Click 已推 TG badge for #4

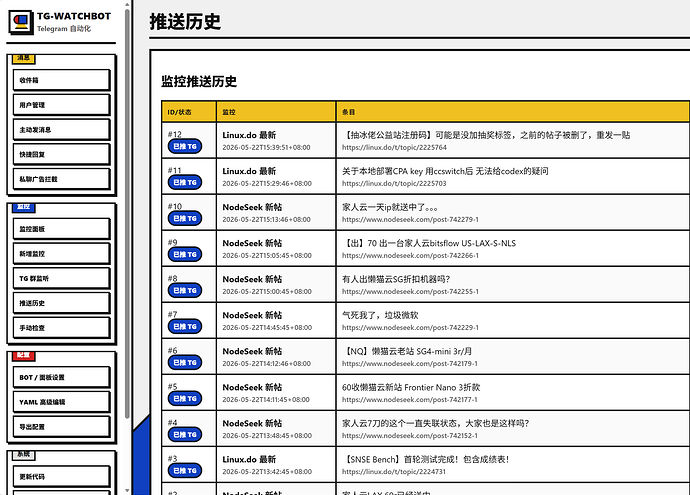coord(185,435)
